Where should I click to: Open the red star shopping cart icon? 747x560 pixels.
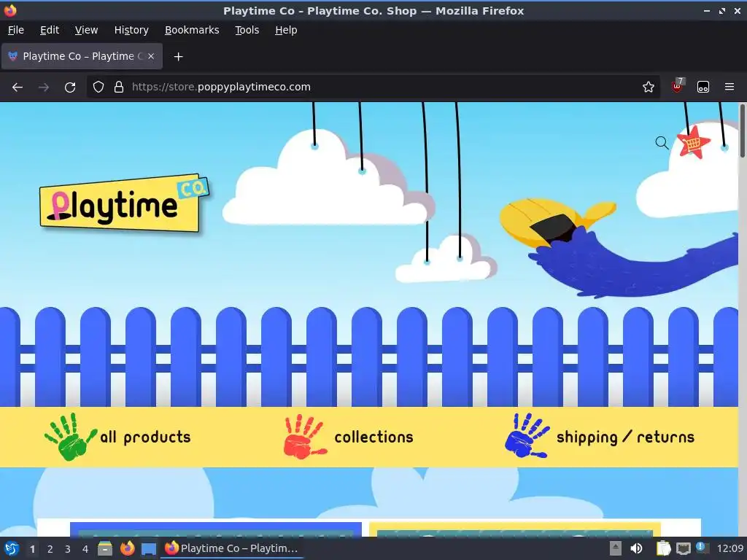(x=693, y=142)
